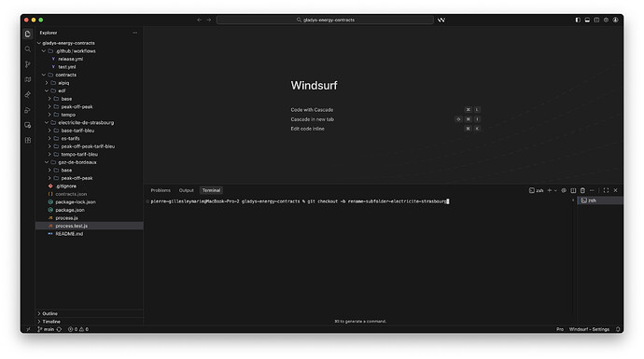This screenshot has height=359, width=644.
Task: Open the peak-off-peak-tarif-bleu folder
Action: tap(89, 146)
